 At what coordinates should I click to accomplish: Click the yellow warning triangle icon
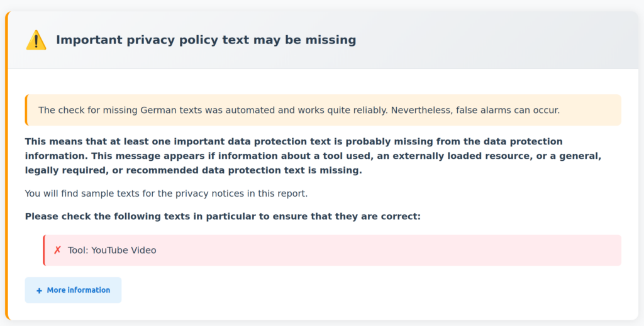pyautogui.click(x=36, y=40)
